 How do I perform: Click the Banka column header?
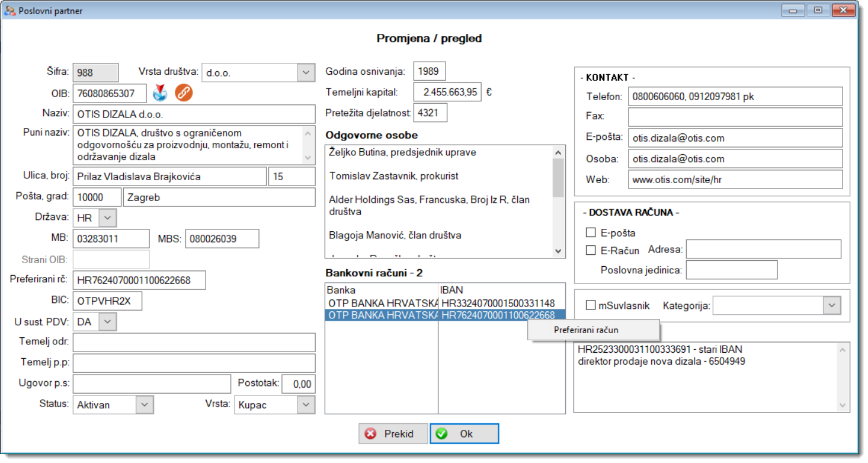tap(382, 290)
